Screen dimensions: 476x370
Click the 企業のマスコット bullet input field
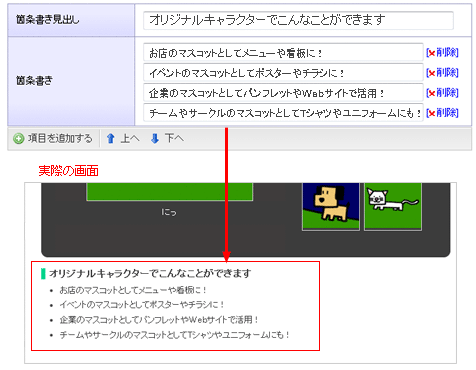pos(283,93)
